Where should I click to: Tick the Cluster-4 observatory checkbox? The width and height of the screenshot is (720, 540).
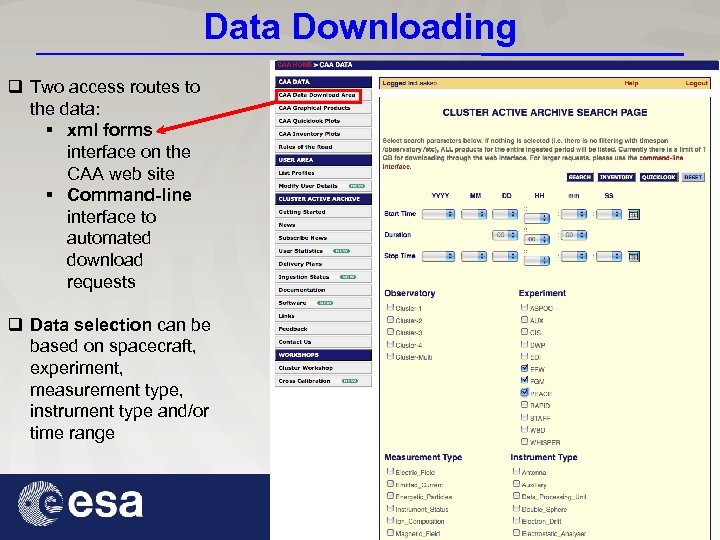click(390, 344)
